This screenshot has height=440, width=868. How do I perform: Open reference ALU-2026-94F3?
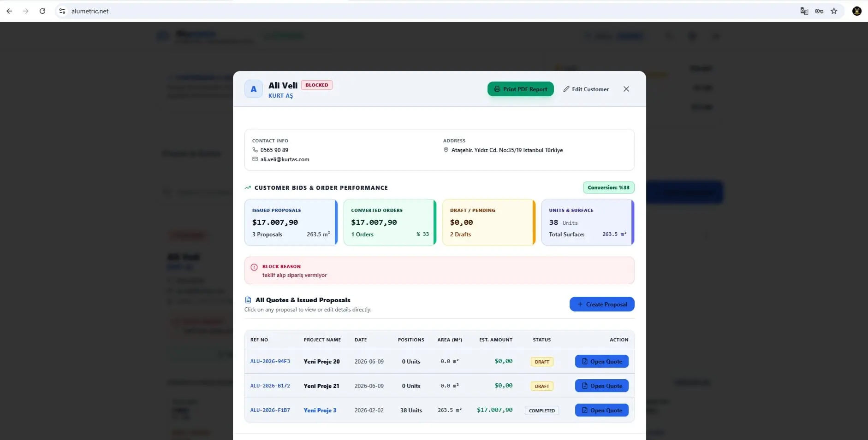point(270,361)
